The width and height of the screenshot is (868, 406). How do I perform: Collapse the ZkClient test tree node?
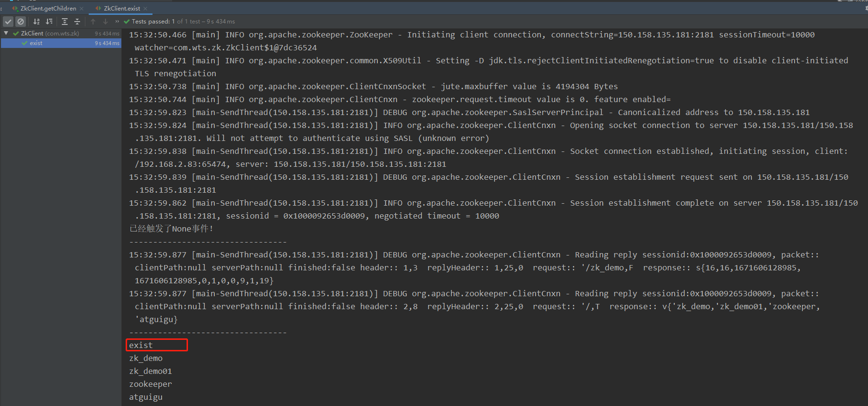(x=6, y=33)
